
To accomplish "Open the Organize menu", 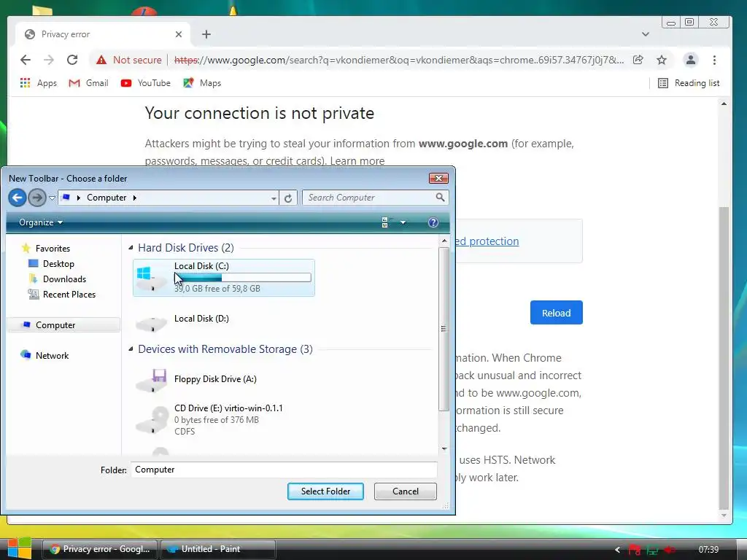I will click(41, 222).
